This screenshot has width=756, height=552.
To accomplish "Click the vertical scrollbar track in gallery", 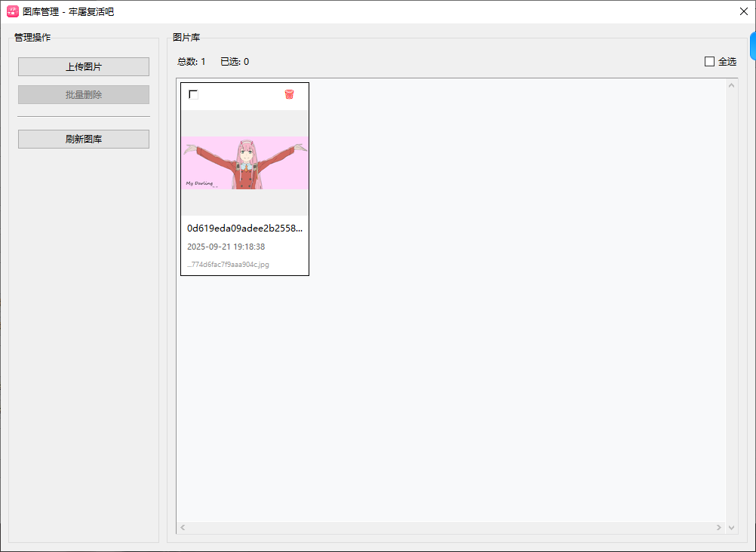I will coord(731,302).
